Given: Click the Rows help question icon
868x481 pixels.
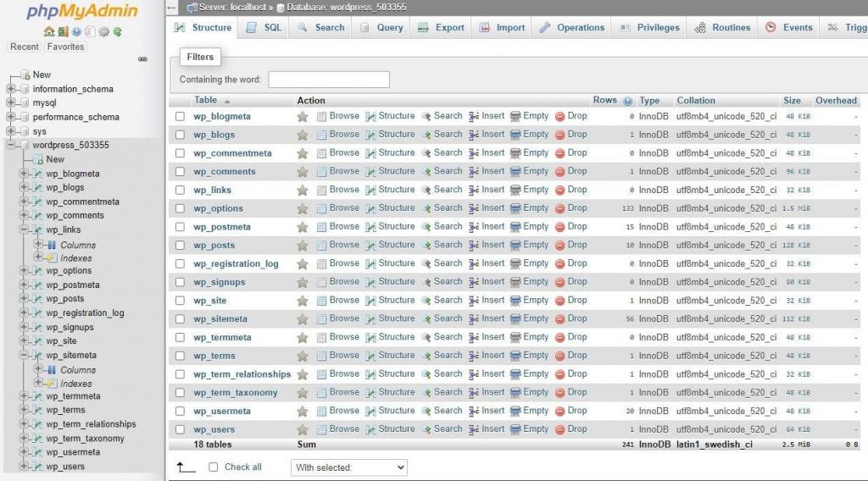Looking at the screenshot, I should pos(627,101).
